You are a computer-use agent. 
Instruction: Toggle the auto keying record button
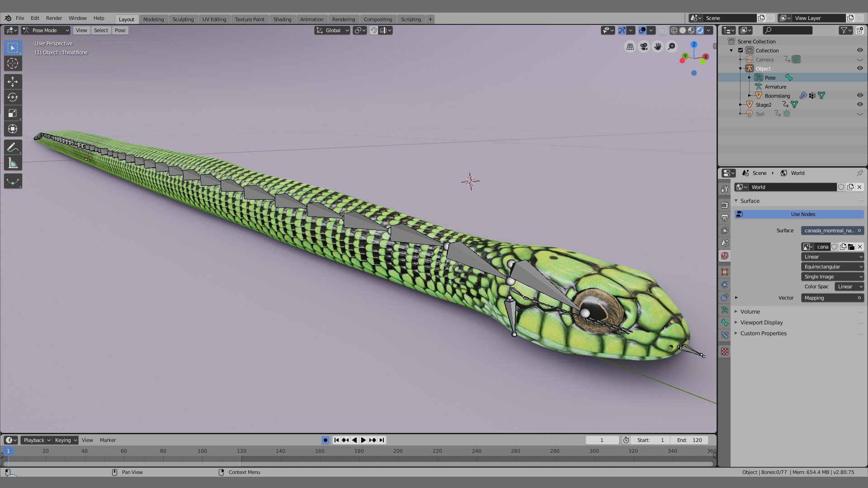point(325,440)
